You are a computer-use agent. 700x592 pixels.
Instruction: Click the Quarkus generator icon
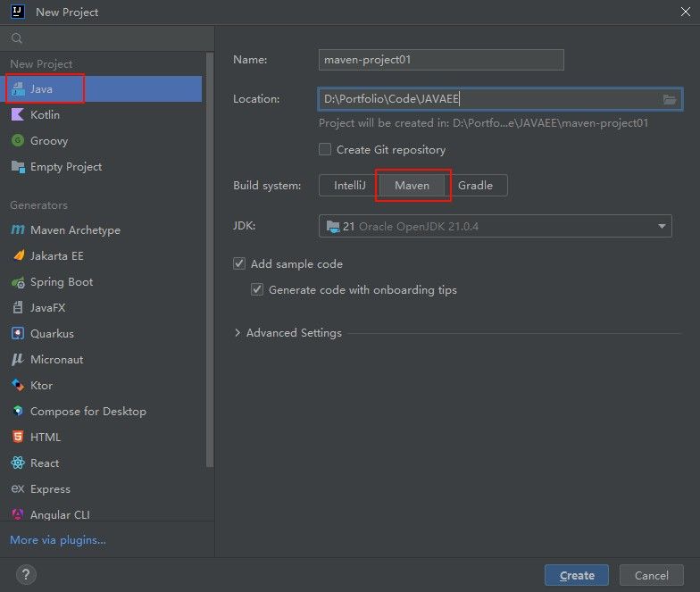pyautogui.click(x=18, y=334)
